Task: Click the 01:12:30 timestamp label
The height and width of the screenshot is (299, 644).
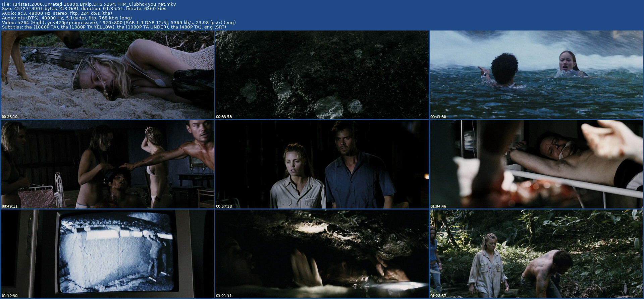Action: (10, 296)
